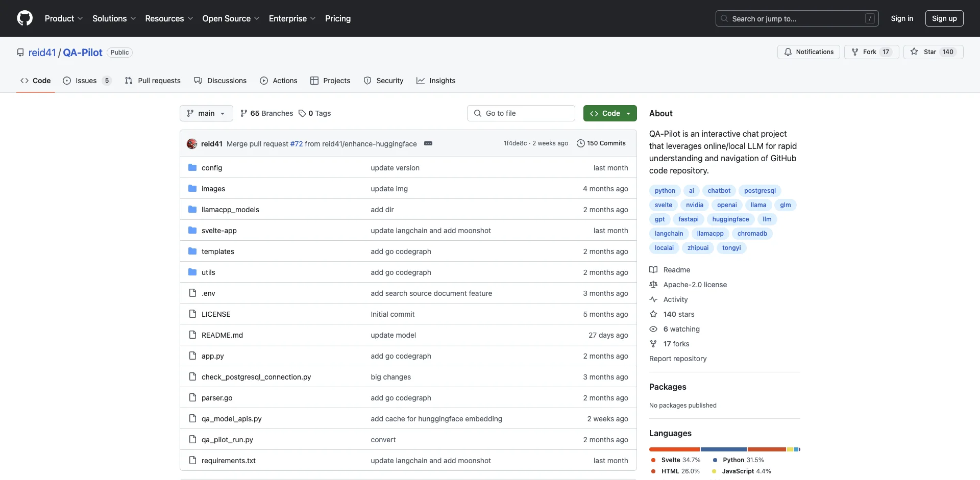Switch to the Discussions tab
This screenshot has width=980, height=480.
click(x=220, y=81)
